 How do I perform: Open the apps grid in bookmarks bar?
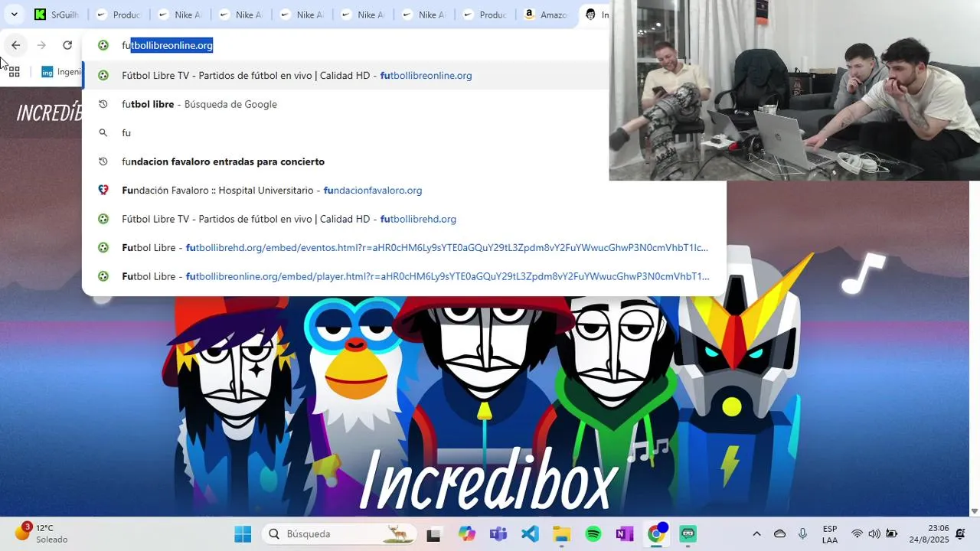coord(14,72)
